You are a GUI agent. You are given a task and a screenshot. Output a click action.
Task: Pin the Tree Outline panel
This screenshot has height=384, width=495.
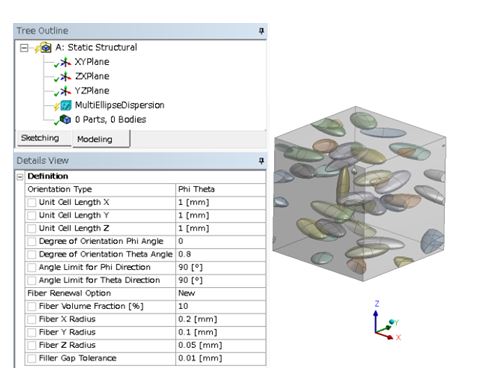(261, 31)
